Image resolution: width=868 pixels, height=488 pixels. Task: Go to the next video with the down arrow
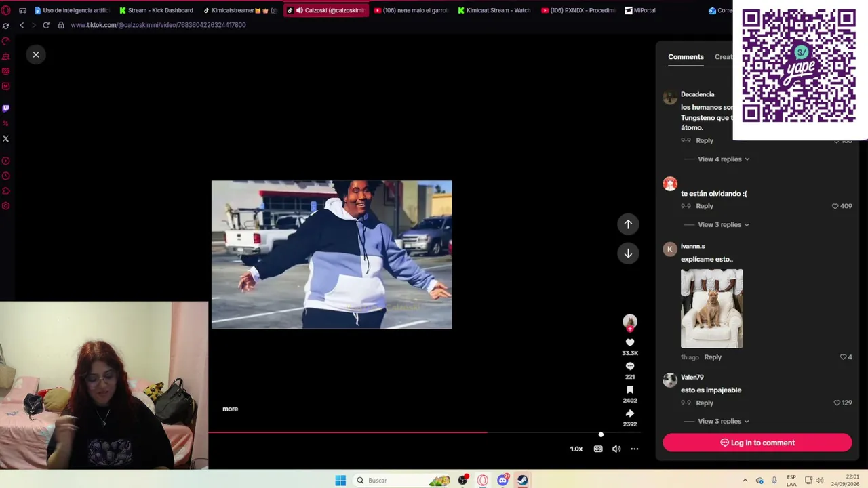(x=628, y=253)
